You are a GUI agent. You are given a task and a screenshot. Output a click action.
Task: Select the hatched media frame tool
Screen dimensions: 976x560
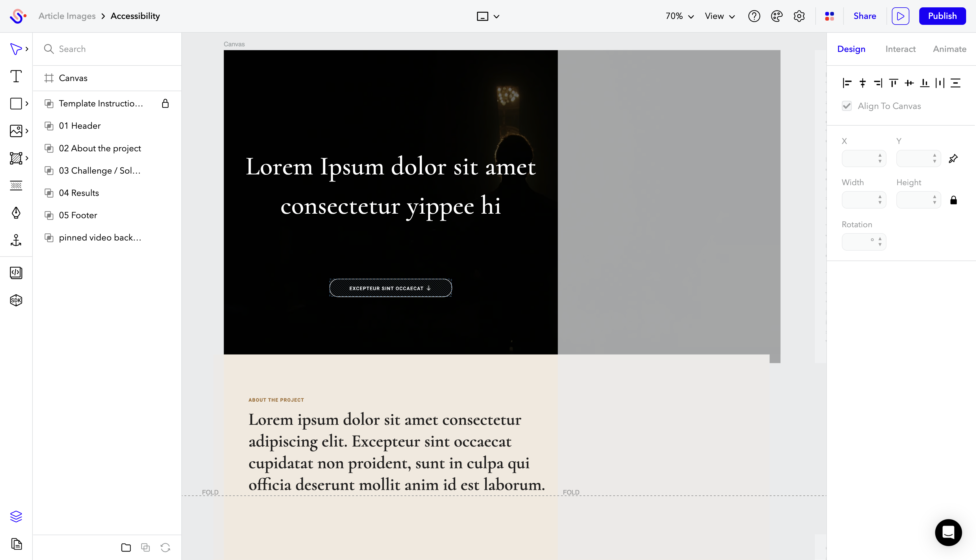[16, 158]
